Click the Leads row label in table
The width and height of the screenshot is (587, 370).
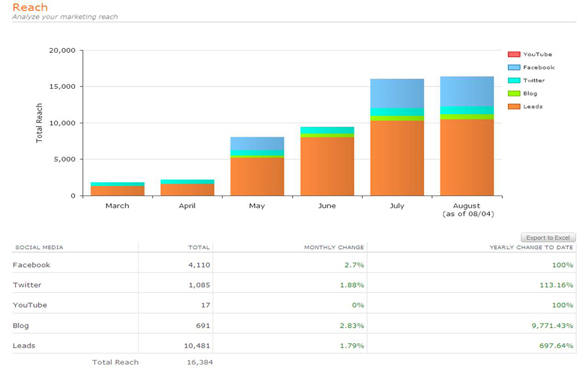click(24, 346)
